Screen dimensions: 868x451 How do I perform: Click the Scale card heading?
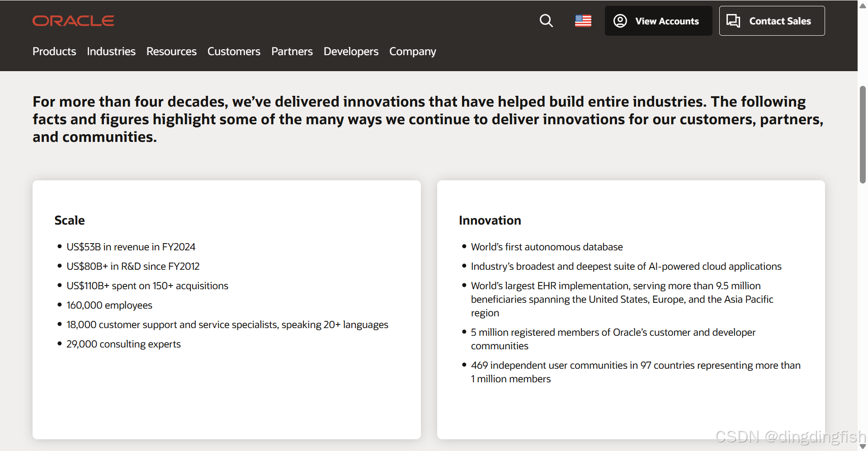[70, 221]
